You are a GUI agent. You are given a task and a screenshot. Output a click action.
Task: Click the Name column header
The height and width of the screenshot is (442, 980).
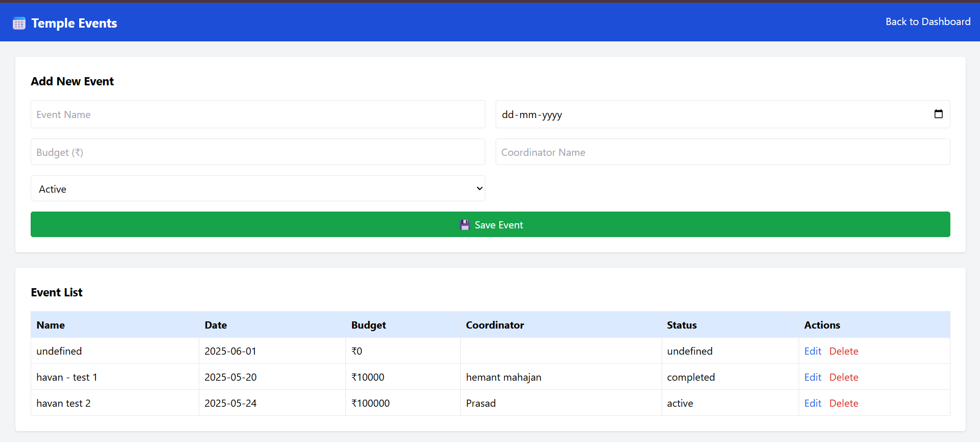point(51,325)
